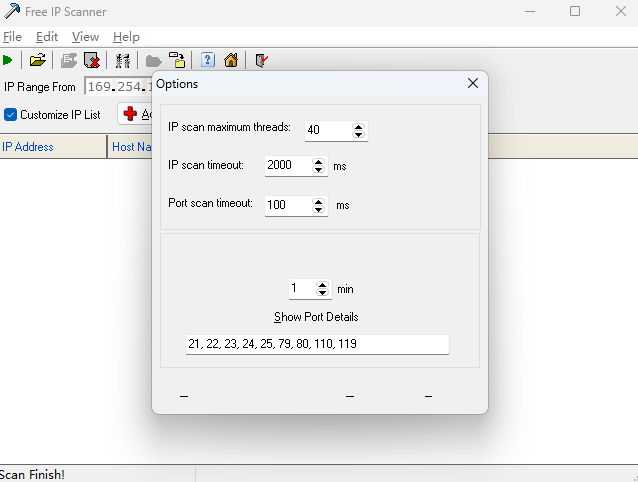Decrease IP scan timeout value
The height and width of the screenshot is (482, 638).
pyautogui.click(x=319, y=170)
